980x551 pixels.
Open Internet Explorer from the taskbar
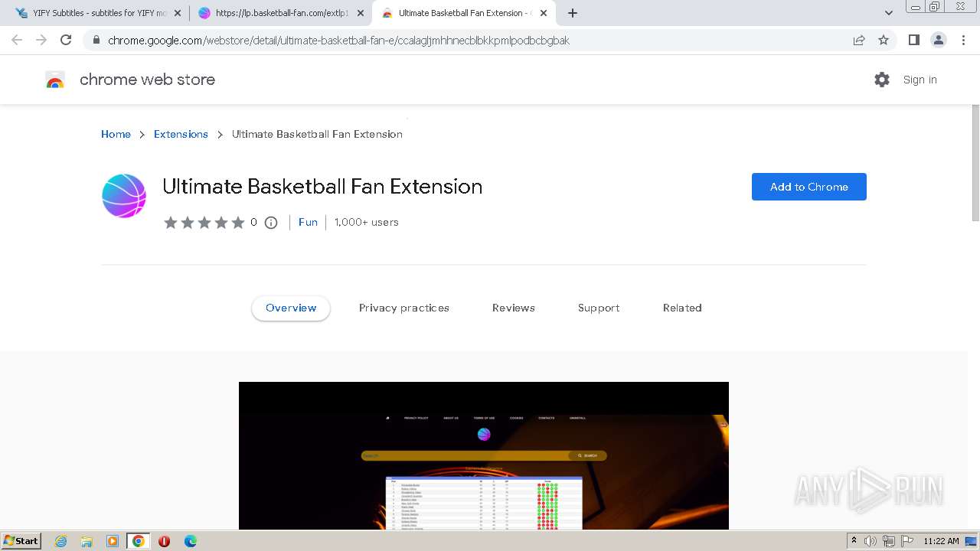[61, 541]
